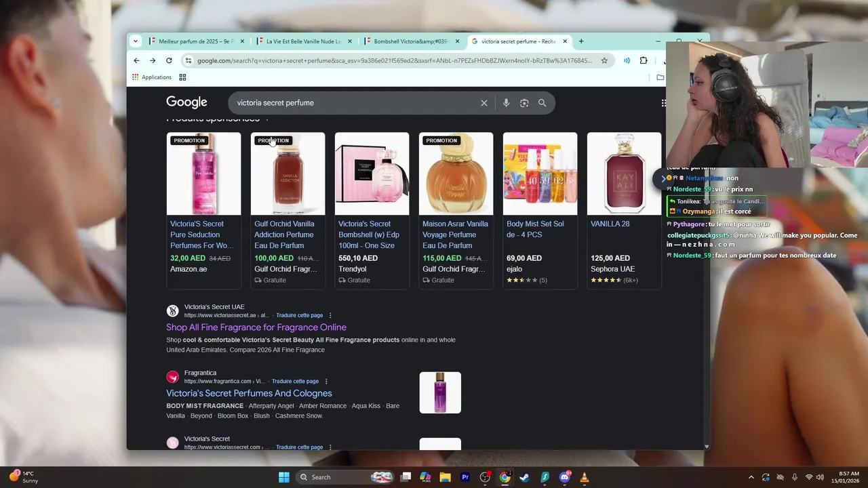This screenshot has height=488, width=868.
Task: Open the volume speaker tray icon
Action: (x=821, y=477)
